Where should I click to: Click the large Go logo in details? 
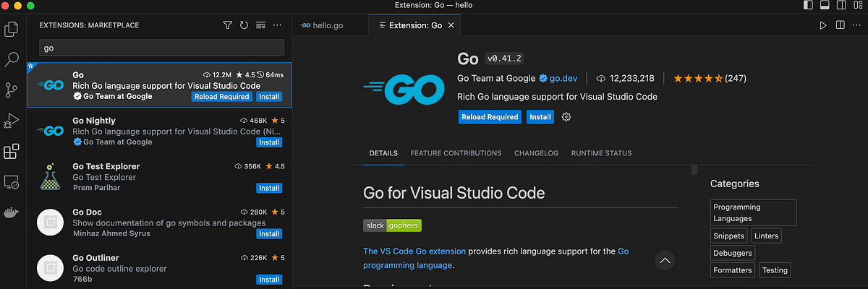404,90
